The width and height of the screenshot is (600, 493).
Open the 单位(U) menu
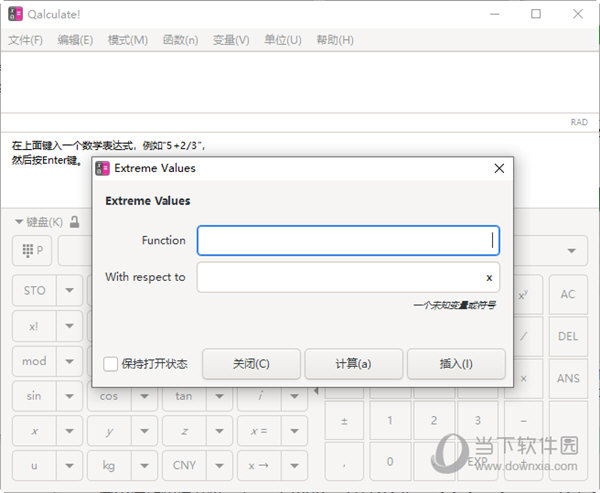pos(283,40)
